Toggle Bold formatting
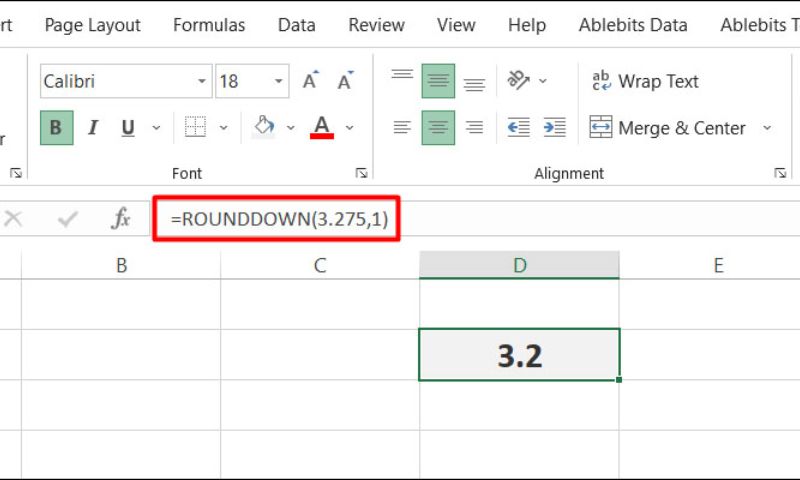Viewport: 800px width, 480px height. pyautogui.click(x=56, y=128)
